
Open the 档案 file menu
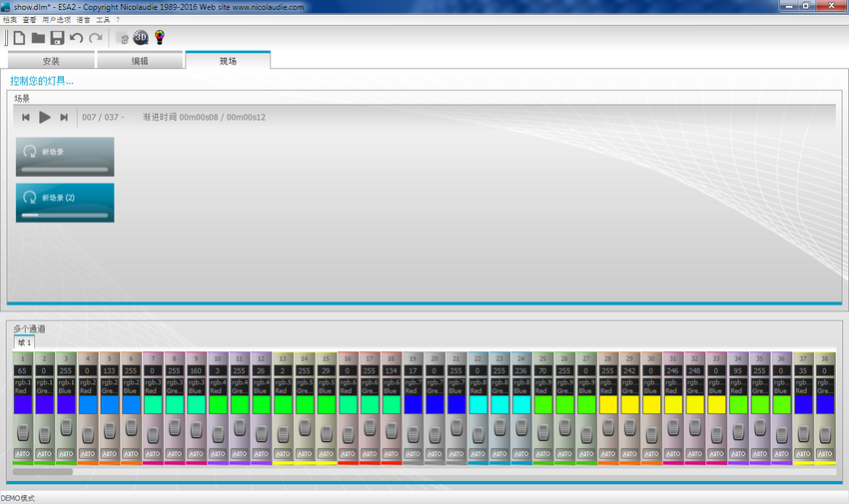(10, 20)
